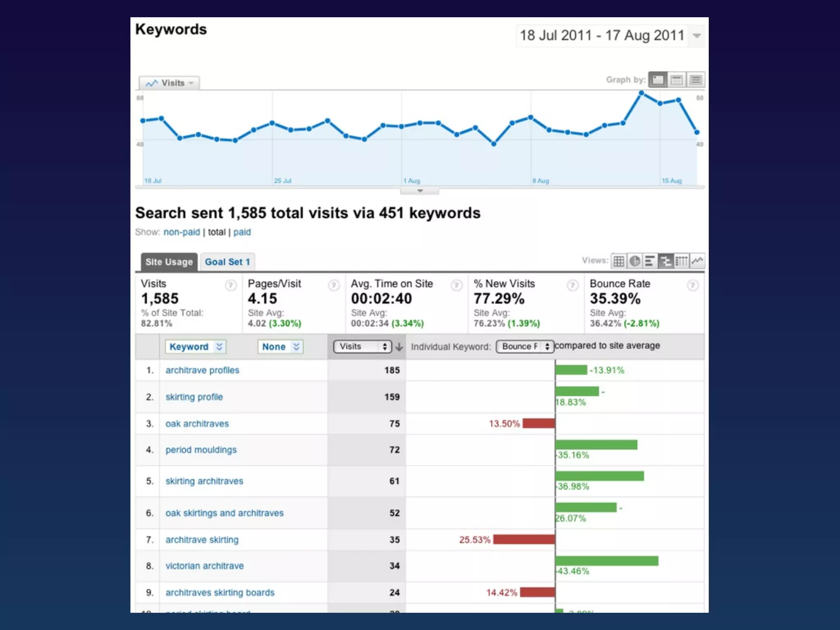Screen dimensions: 840x630
Task: Select the Site Usage tab
Action: [x=169, y=262]
